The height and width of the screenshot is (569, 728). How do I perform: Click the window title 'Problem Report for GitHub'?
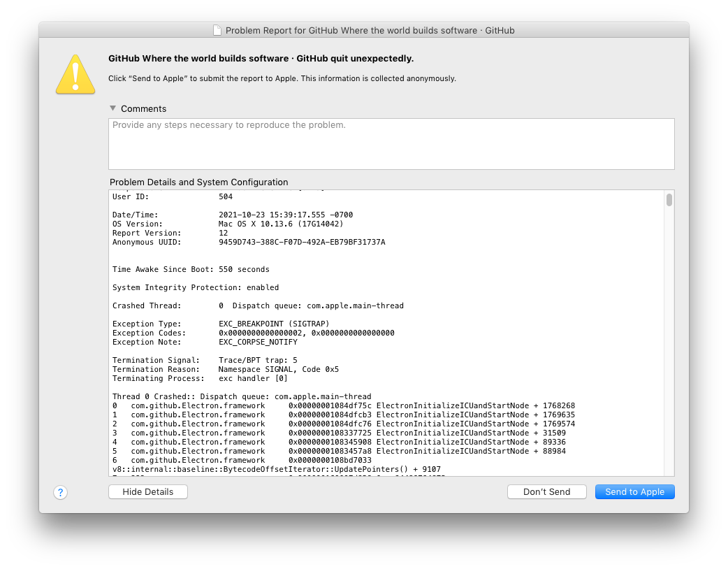(x=370, y=30)
